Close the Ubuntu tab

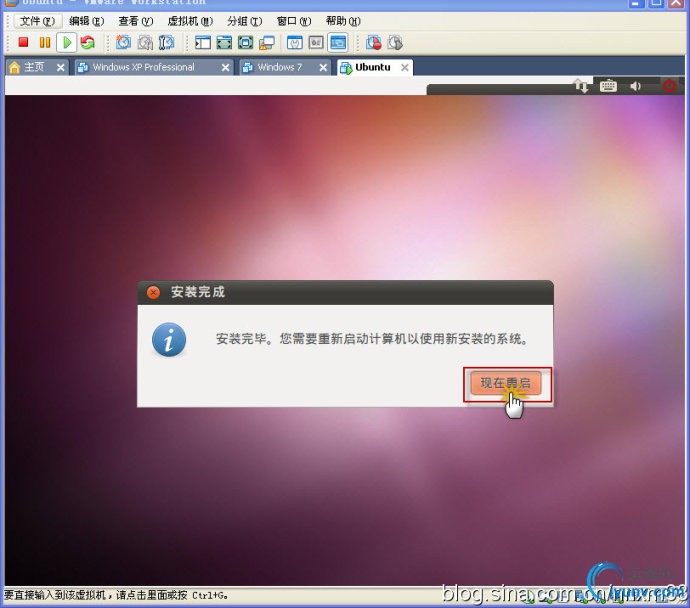(405, 67)
